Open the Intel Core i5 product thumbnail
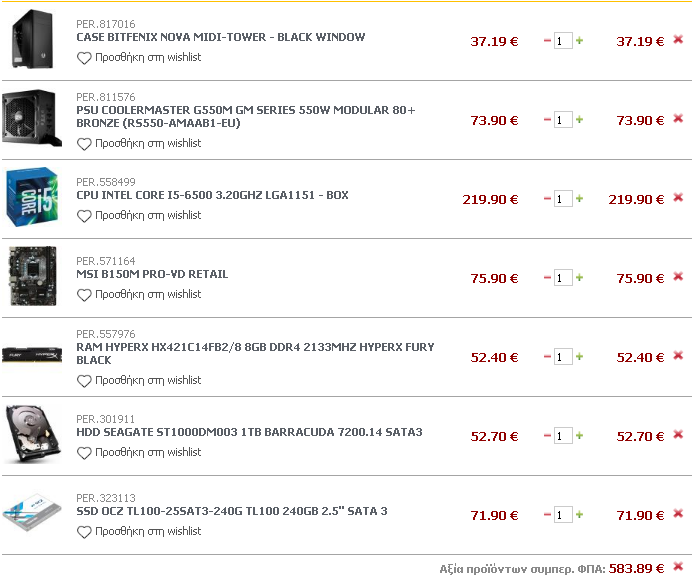 32,197
